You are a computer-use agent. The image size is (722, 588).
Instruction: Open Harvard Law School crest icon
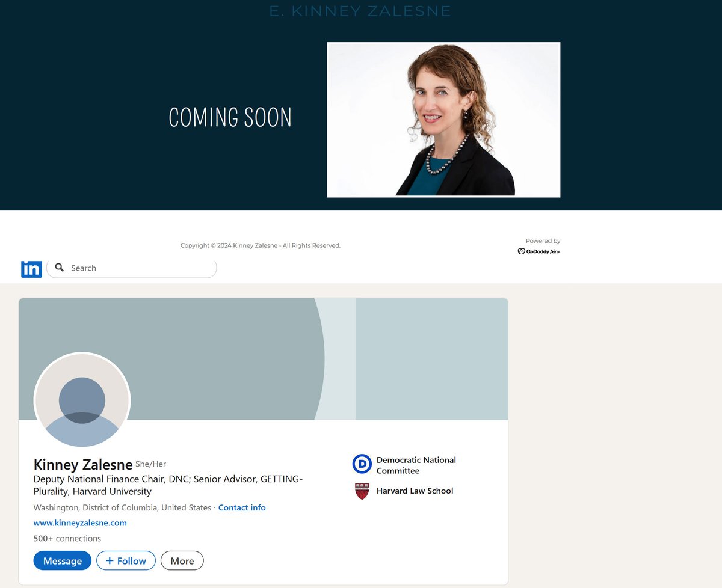point(362,491)
